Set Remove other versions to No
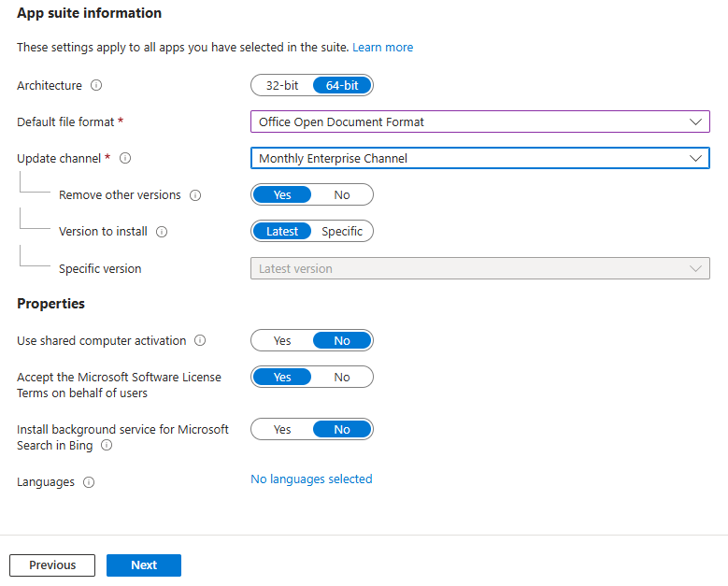 click(342, 195)
